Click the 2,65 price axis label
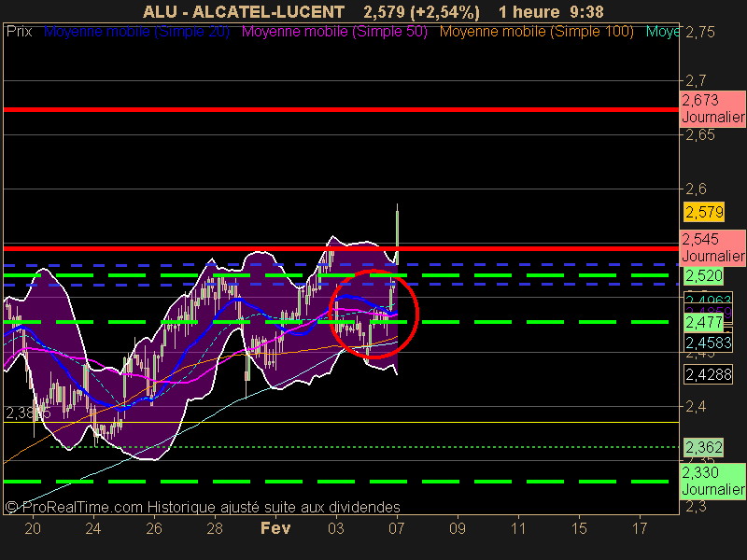 point(699,135)
